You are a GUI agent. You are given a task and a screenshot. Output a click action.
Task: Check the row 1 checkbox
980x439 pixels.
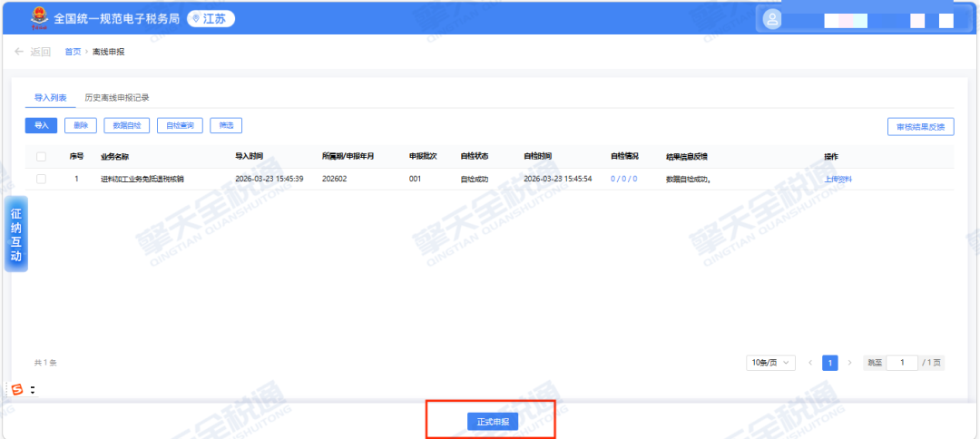point(41,179)
